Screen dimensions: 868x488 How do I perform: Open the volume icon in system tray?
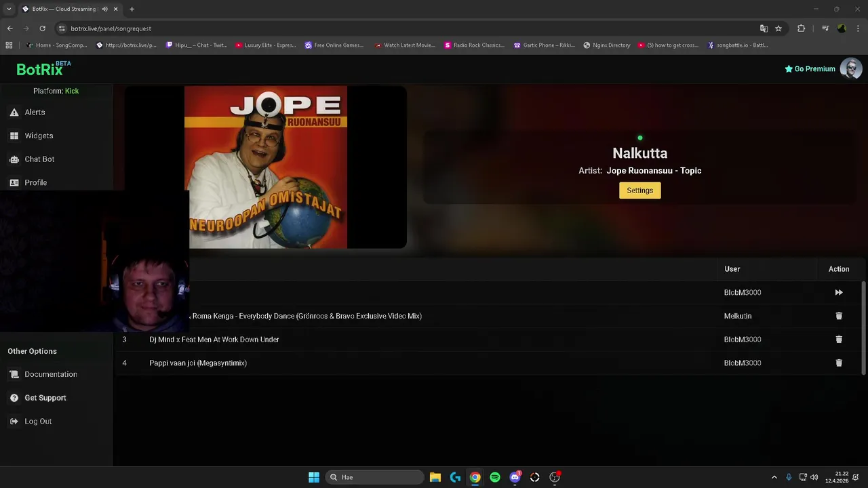[814, 477]
